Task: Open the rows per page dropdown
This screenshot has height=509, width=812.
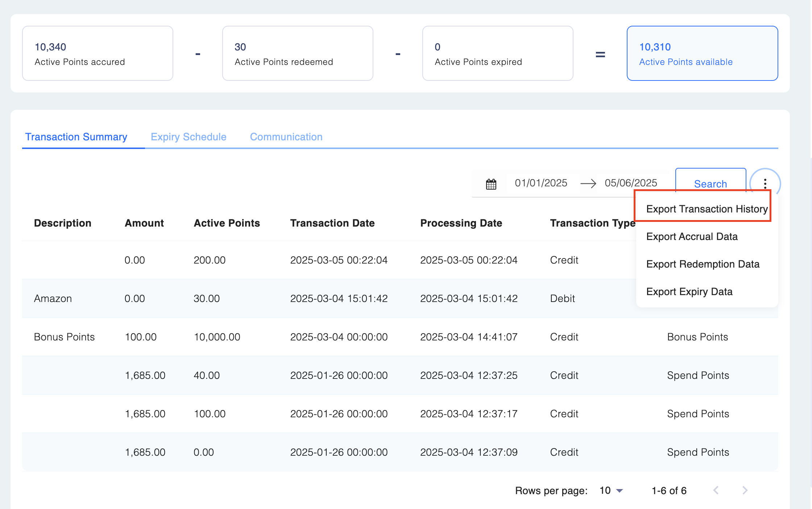Action: [x=611, y=491]
